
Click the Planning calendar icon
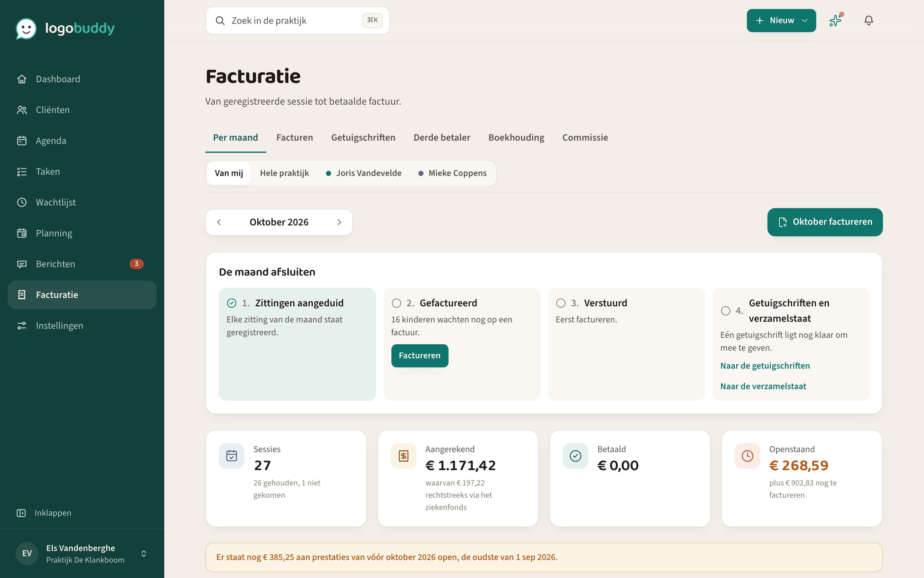pyautogui.click(x=22, y=233)
